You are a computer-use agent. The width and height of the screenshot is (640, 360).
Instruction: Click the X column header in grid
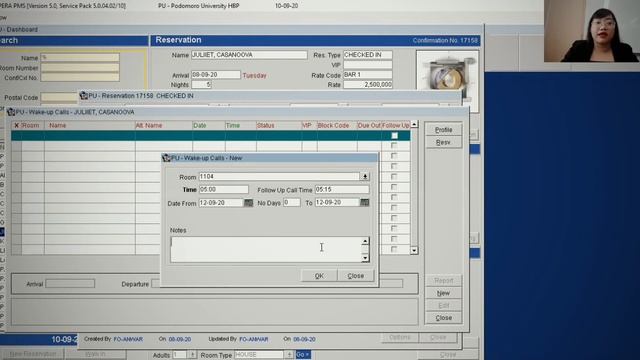[16, 125]
